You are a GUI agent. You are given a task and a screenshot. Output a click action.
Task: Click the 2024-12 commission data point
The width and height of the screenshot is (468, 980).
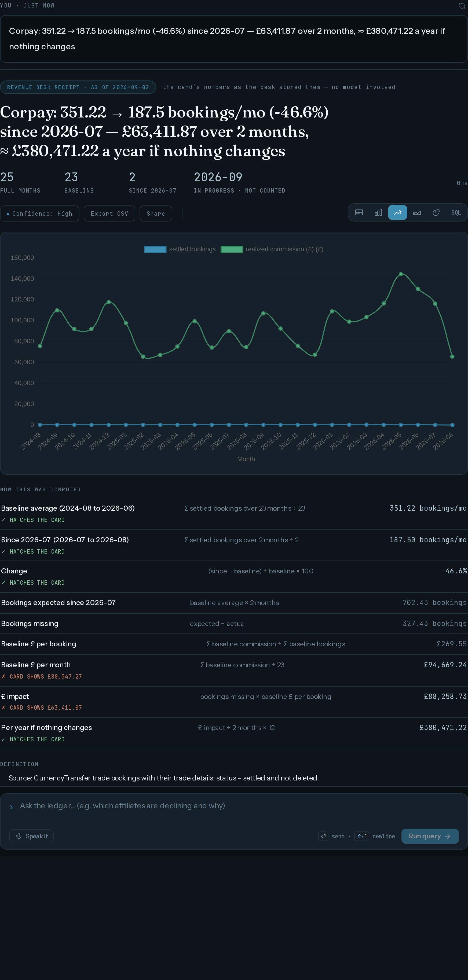(108, 302)
